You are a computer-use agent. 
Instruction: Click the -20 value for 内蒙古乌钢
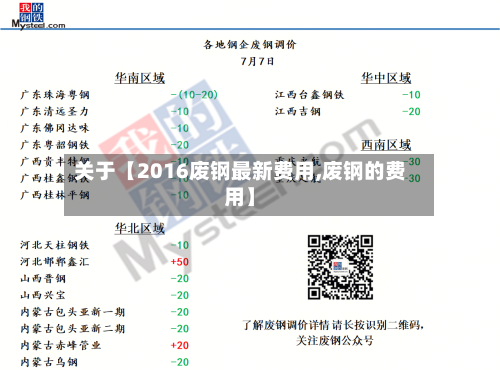click(180, 362)
